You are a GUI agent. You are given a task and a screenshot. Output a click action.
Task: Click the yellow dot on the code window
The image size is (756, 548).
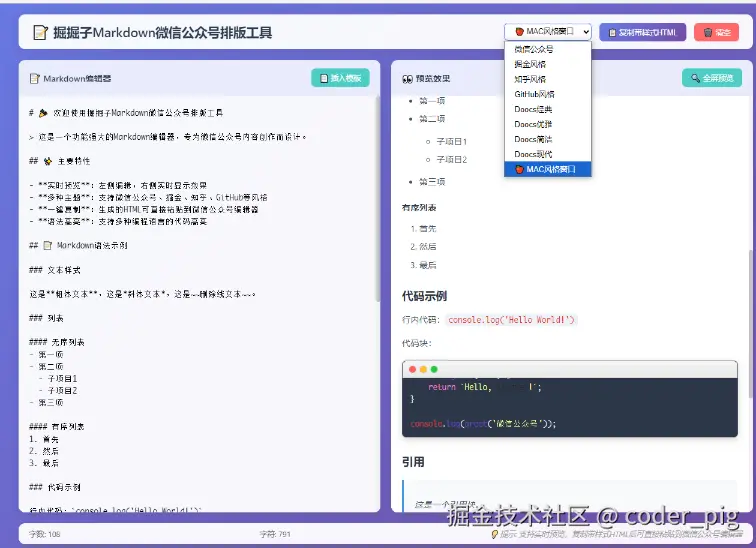pyautogui.click(x=423, y=369)
